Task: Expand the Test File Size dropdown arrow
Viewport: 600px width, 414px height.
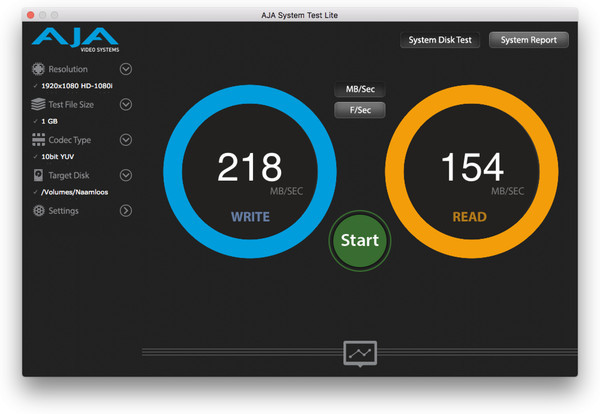Action: pyautogui.click(x=126, y=104)
